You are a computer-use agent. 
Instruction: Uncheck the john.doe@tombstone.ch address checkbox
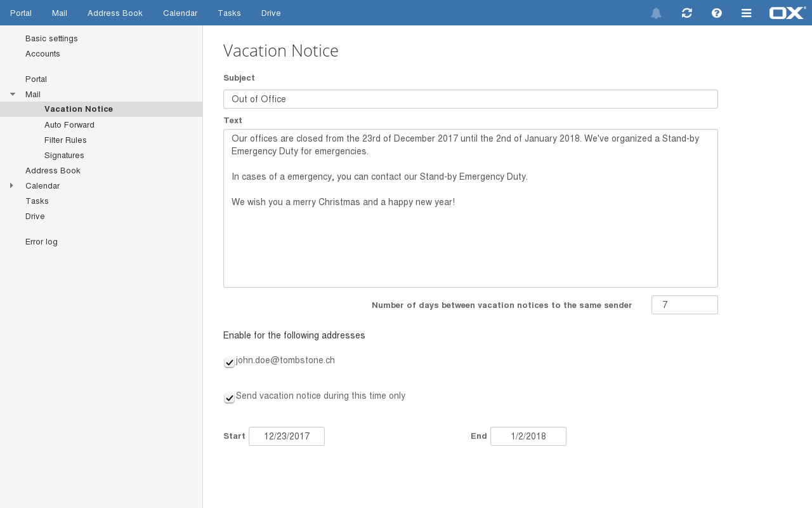[x=229, y=363]
